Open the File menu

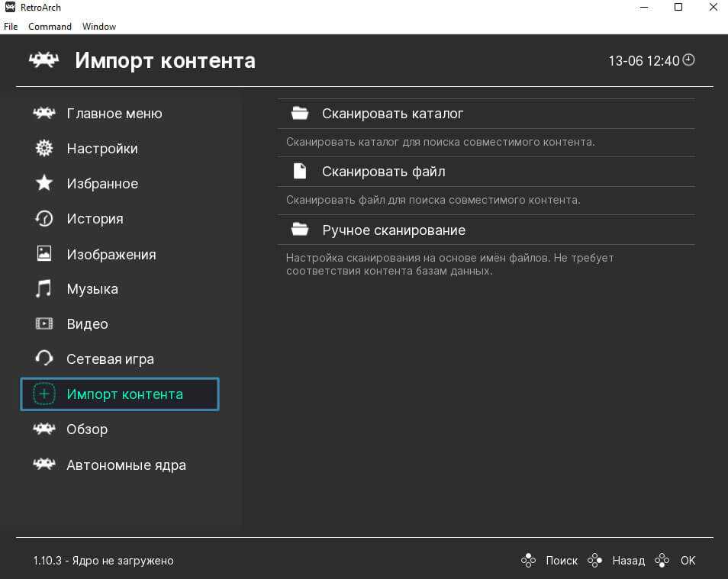point(11,27)
